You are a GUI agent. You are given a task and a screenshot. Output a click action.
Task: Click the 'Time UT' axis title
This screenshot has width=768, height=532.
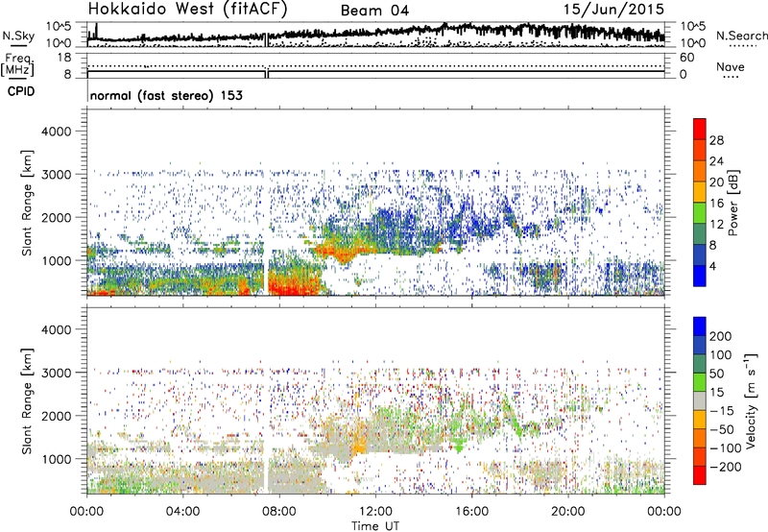(x=375, y=526)
